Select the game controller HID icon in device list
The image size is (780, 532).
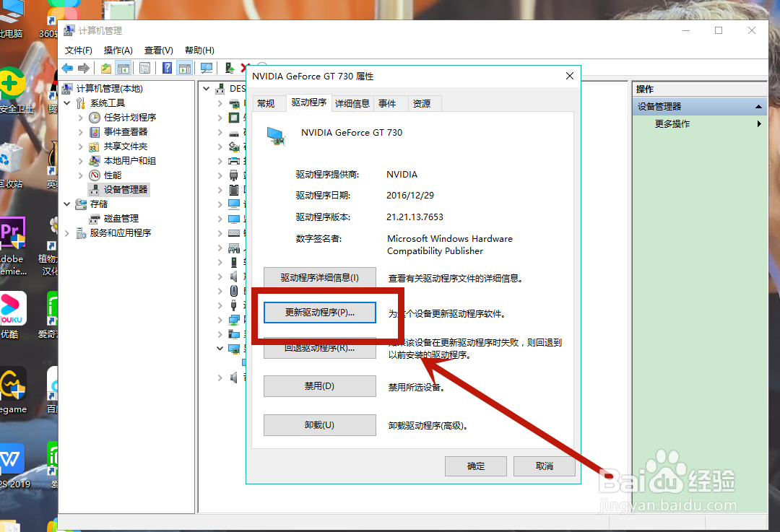234,248
